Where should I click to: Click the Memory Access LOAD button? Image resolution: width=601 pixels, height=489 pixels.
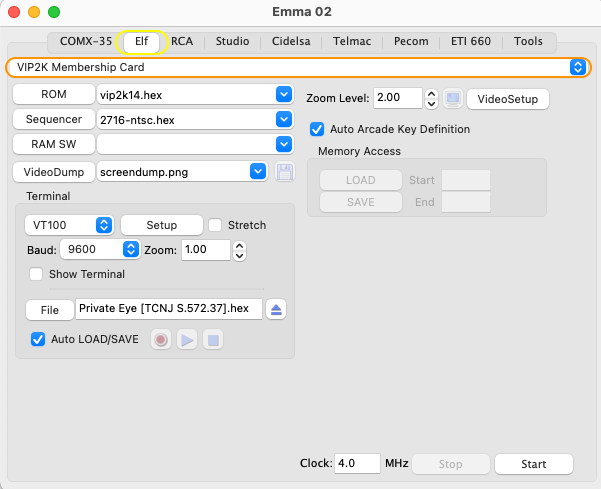(x=361, y=180)
